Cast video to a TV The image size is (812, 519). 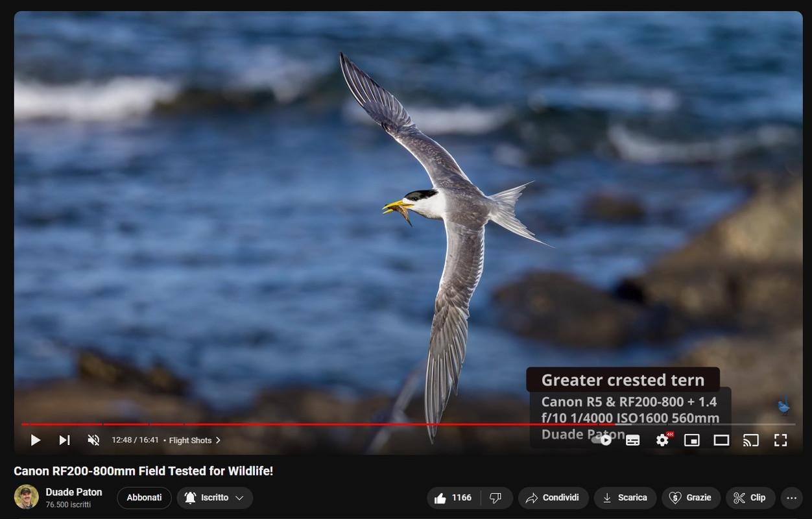[751, 440]
